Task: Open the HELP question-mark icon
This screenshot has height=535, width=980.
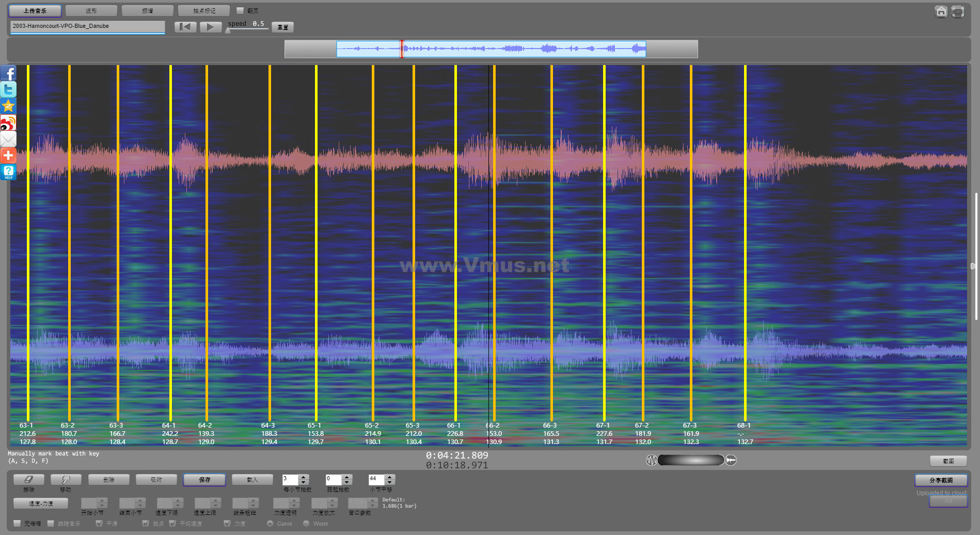Action: pyautogui.click(x=8, y=172)
